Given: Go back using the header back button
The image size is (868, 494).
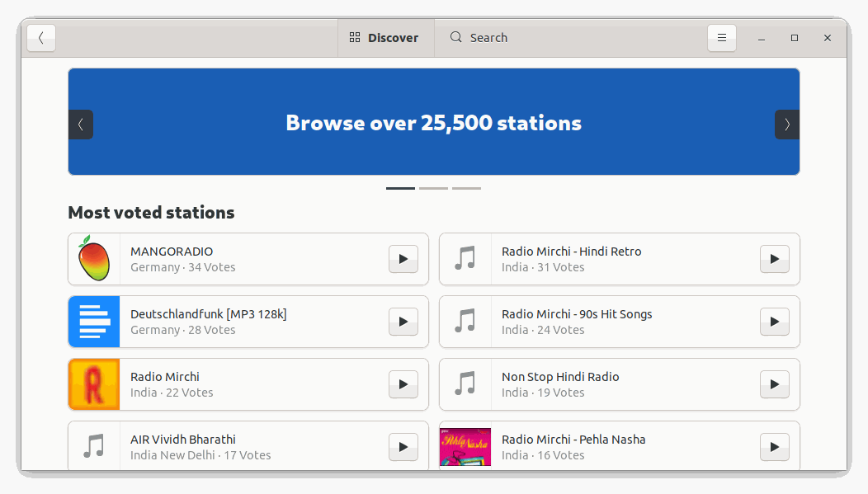Looking at the screenshot, I should click(41, 38).
